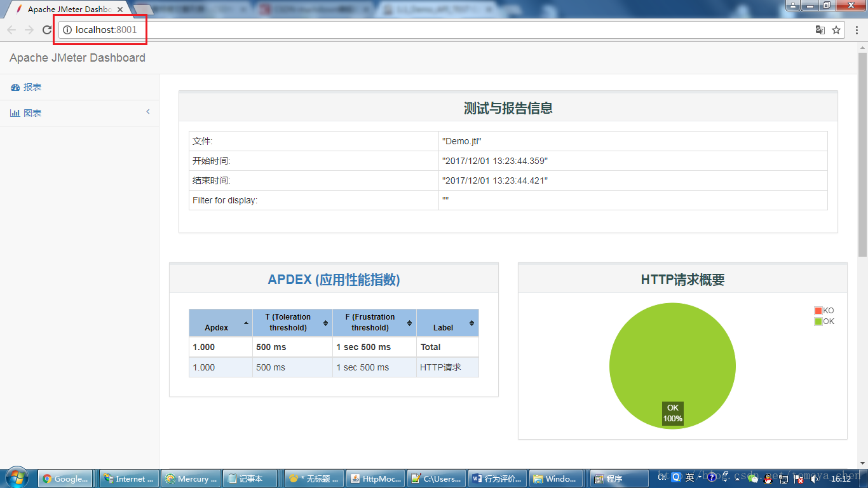
Task: Sort by F (Frustration threshold) column
Action: pos(374,323)
